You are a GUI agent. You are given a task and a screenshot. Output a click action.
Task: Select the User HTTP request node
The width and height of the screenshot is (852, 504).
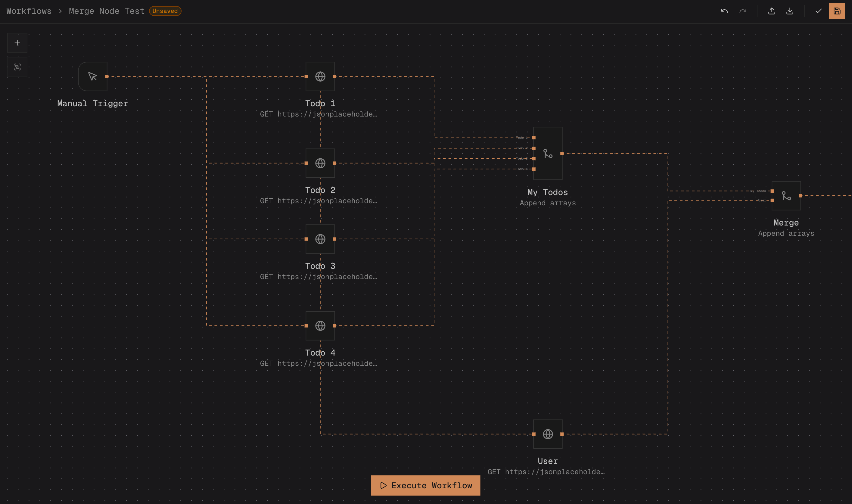(x=547, y=434)
